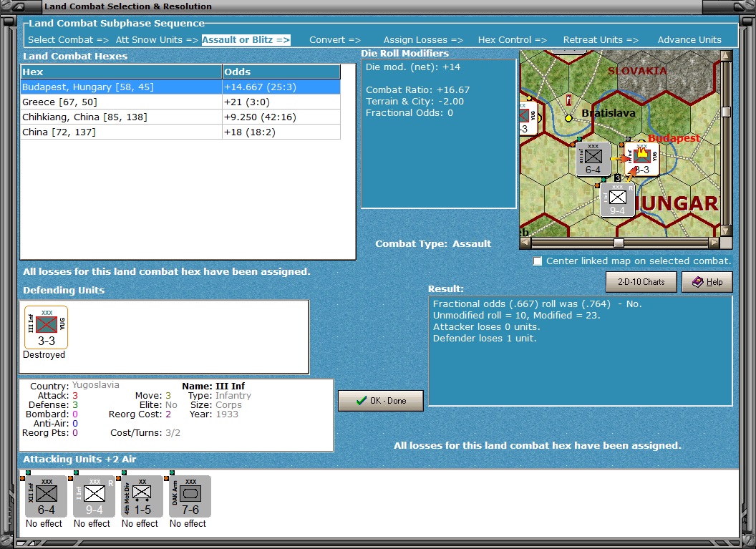The height and width of the screenshot is (549, 756).
Task: Click the Assign Losses subphase step
Action: (x=423, y=40)
